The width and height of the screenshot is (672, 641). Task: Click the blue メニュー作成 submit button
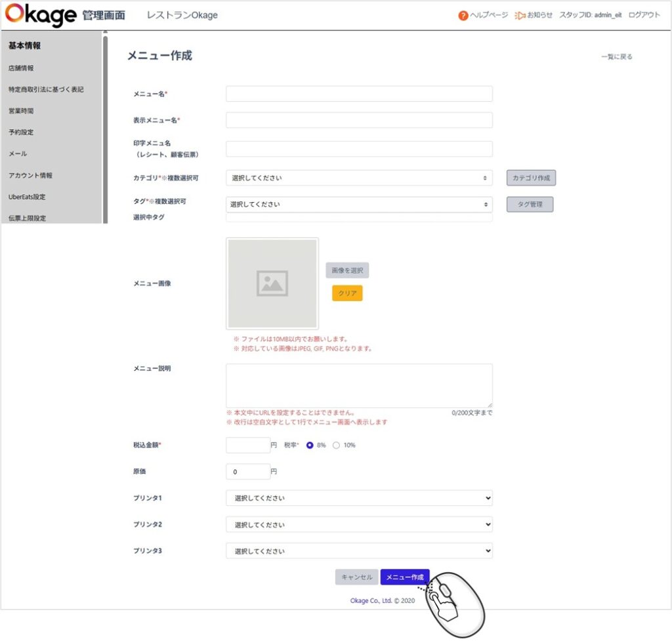405,577
